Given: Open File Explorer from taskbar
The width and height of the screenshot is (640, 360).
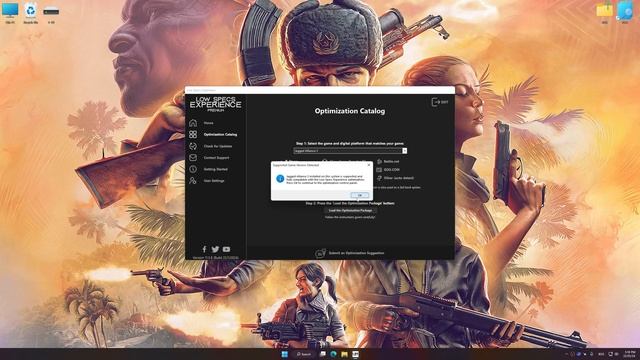Looking at the screenshot, I should coord(344,354).
